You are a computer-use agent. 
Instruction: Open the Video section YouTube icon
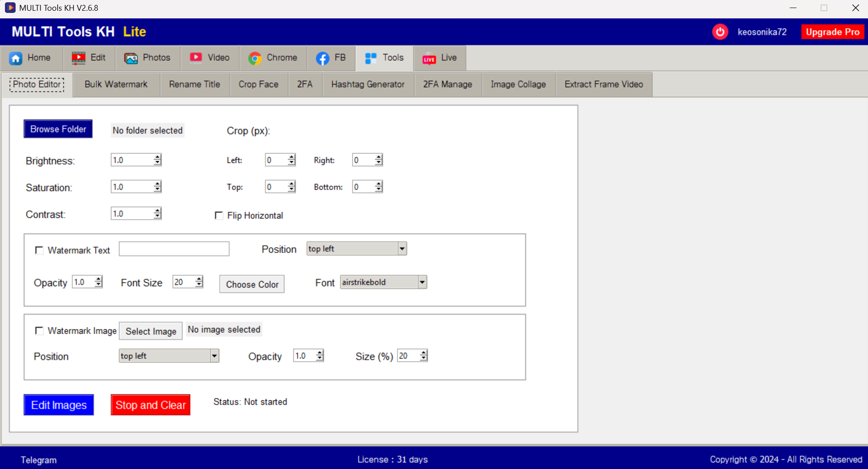point(196,58)
